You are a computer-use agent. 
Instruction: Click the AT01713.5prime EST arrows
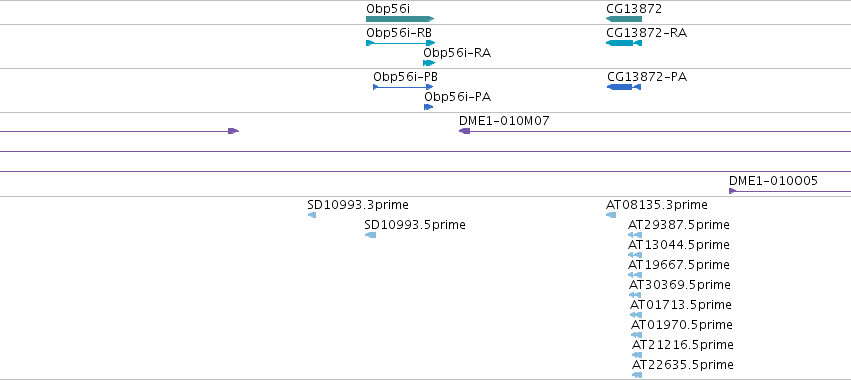point(636,315)
